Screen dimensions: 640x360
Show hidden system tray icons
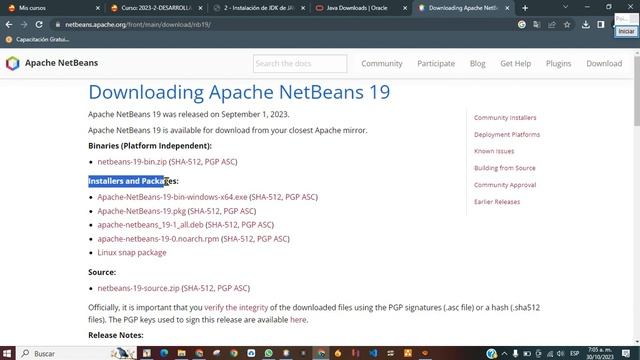pyautogui.click(x=504, y=353)
